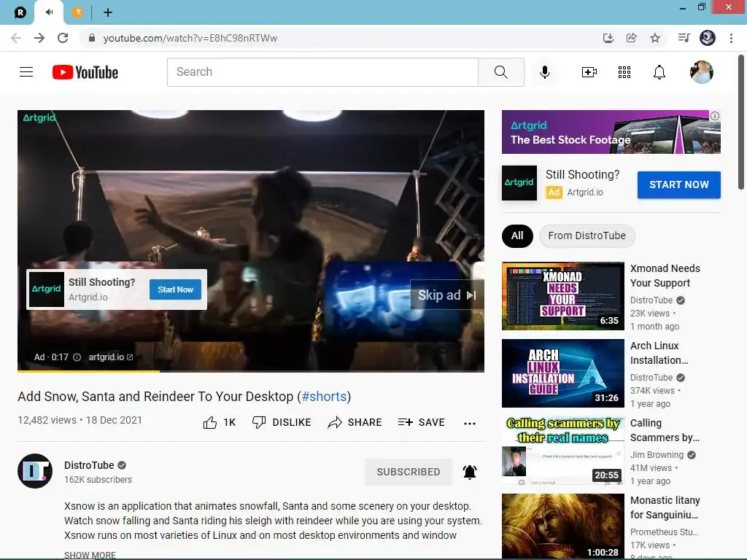The height and width of the screenshot is (560, 747).
Task: Open the Create video camera icon
Action: (x=589, y=72)
